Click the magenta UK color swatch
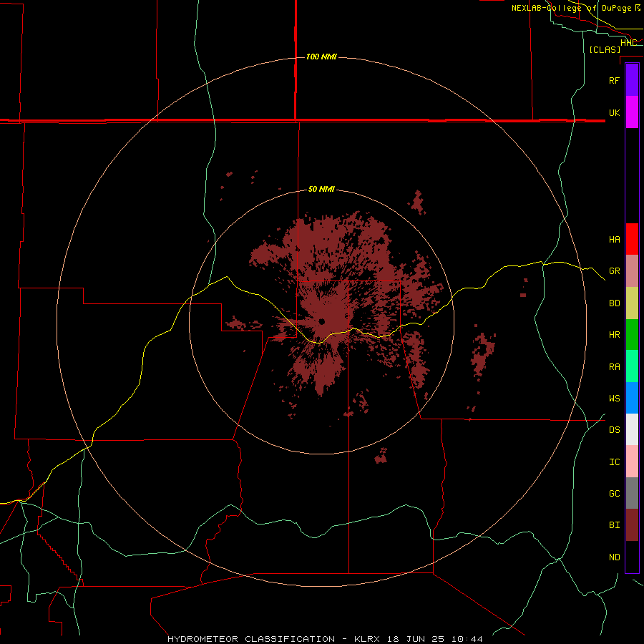The width and height of the screenshot is (644, 644). [632, 112]
